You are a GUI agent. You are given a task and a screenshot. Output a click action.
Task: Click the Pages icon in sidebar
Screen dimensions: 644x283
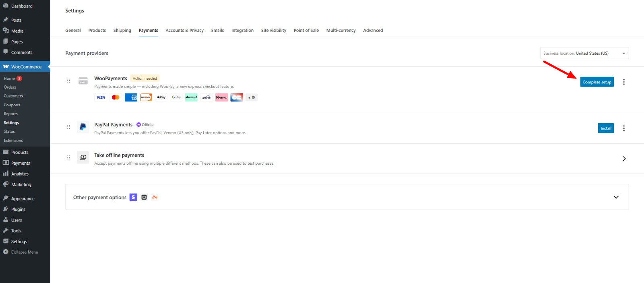pyautogui.click(x=6, y=41)
